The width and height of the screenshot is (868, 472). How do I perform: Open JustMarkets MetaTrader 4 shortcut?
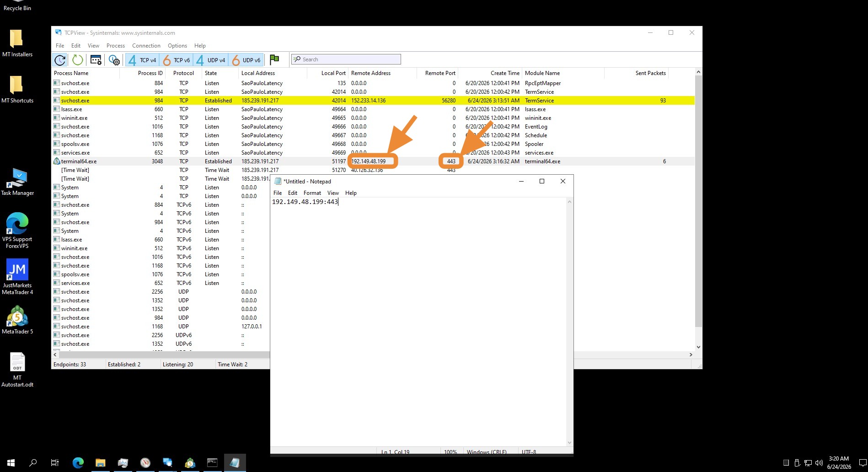pyautogui.click(x=17, y=277)
